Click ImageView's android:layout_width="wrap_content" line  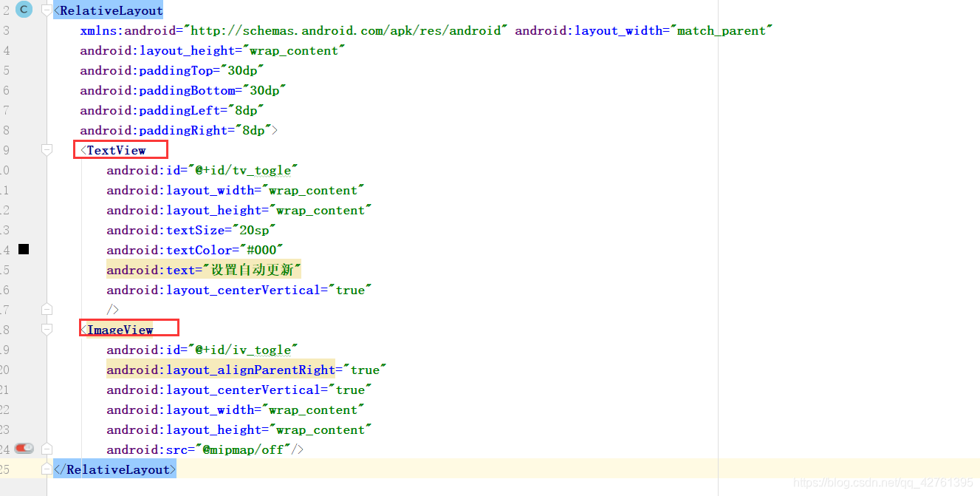236,410
